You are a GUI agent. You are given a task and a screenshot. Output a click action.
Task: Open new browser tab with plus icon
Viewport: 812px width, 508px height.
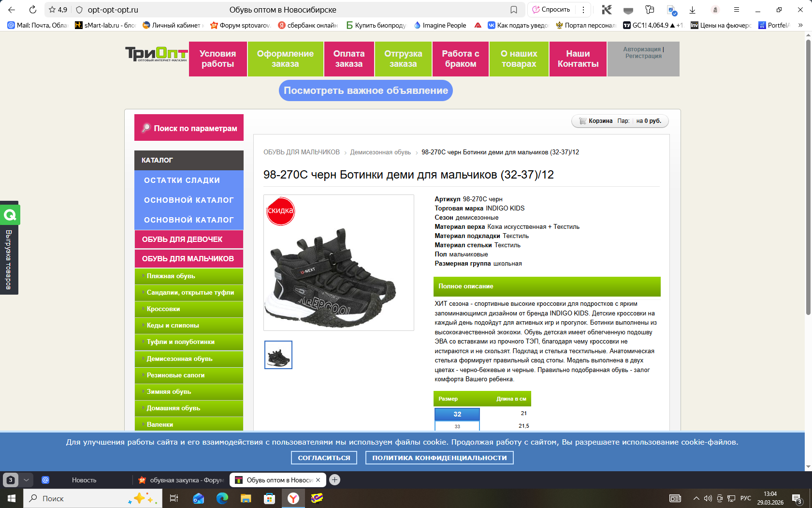(334, 480)
